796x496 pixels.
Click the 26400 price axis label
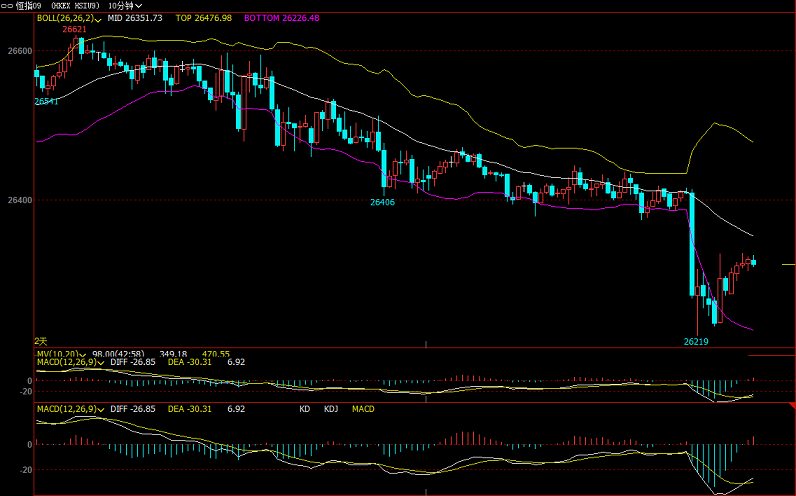coord(19,201)
